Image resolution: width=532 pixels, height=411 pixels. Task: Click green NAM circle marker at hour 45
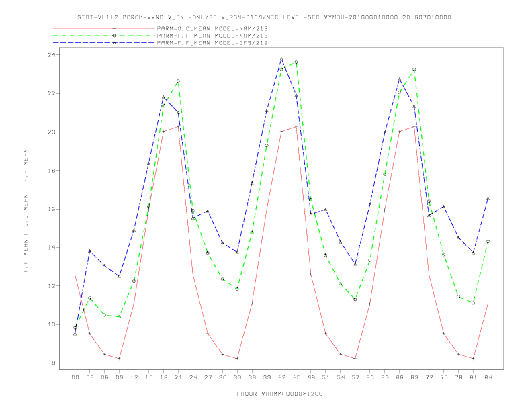(296, 62)
